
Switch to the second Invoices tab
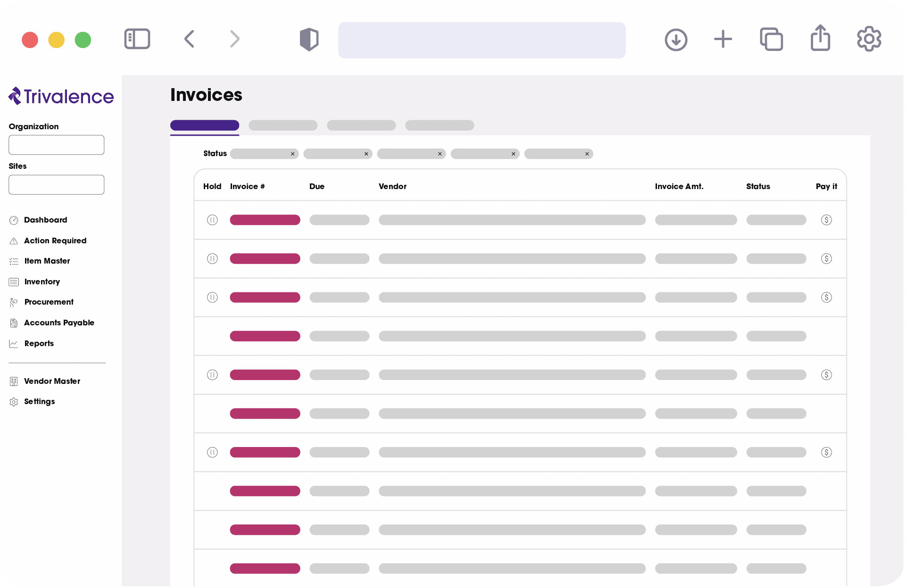coord(283,125)
